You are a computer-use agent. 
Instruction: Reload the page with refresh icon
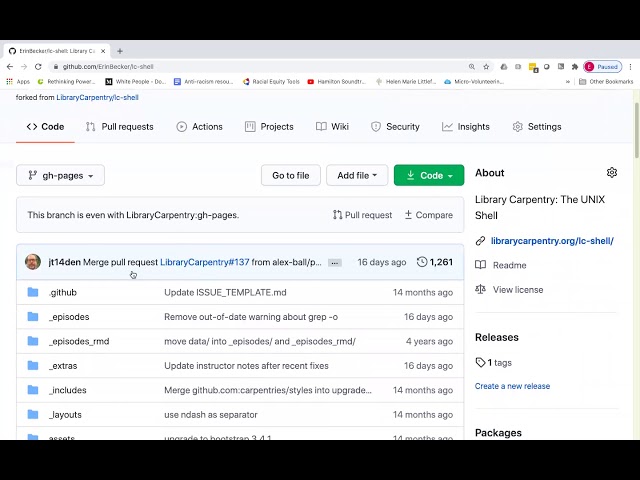tap(38, 67)
